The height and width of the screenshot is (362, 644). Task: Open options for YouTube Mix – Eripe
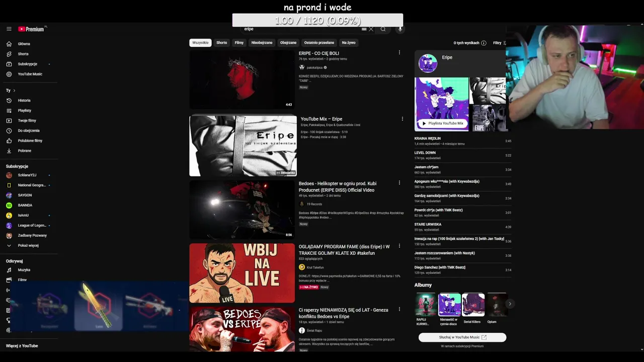click(x=402, y=119)
